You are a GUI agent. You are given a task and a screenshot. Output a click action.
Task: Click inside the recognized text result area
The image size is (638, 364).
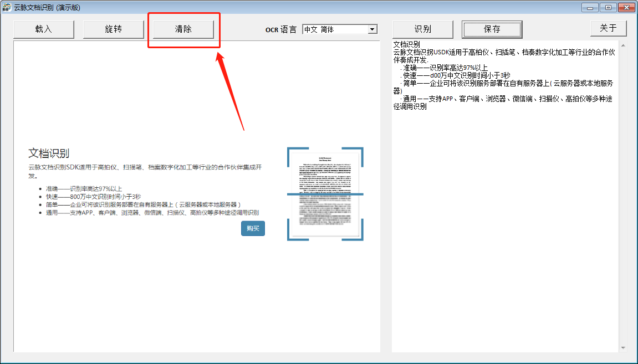[x=505, y=228]
